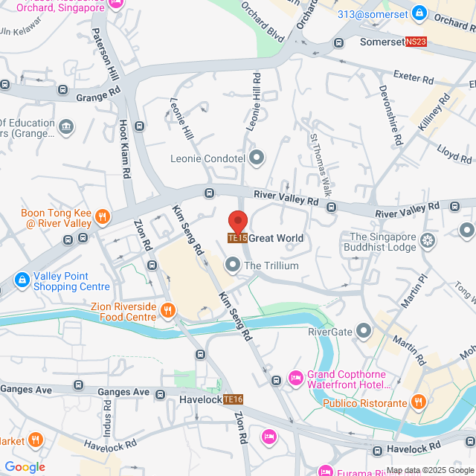Click the Leonie Condotel place marker
Image resolution: width=476 pixels, height=476 pixels.
tap(257, 158)
